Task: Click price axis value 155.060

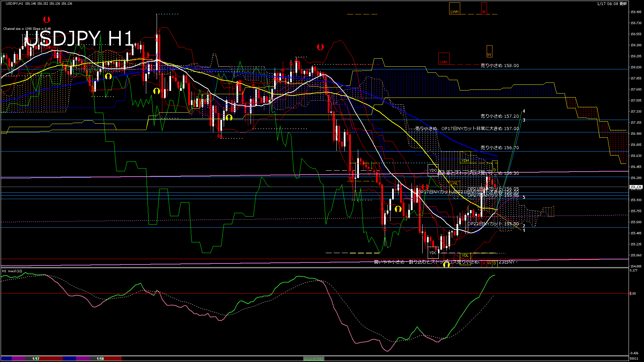Action: click(636, 255)
